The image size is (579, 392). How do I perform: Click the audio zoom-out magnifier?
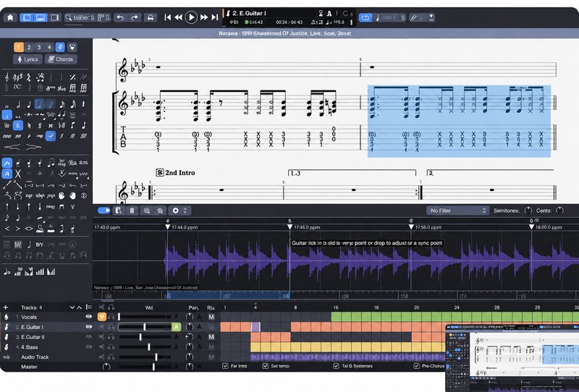point(160,210)
